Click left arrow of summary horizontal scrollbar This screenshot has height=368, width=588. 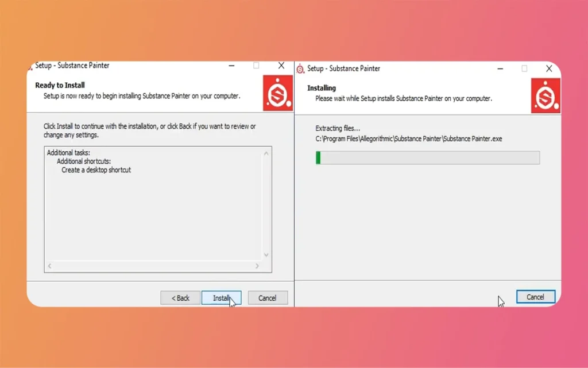[50, 266]
